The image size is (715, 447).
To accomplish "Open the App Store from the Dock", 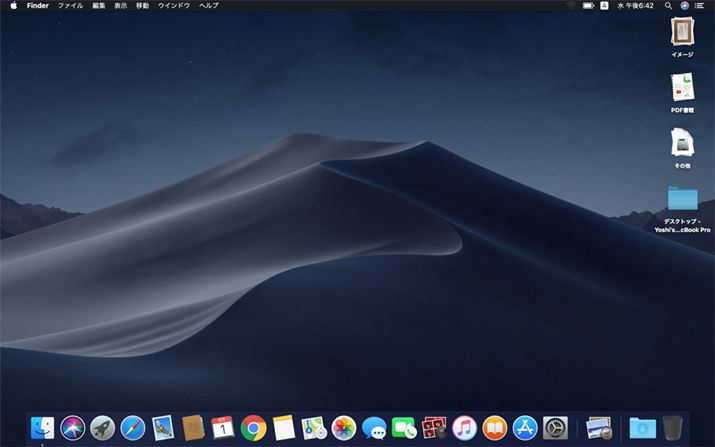I will (x=525, y=428).
